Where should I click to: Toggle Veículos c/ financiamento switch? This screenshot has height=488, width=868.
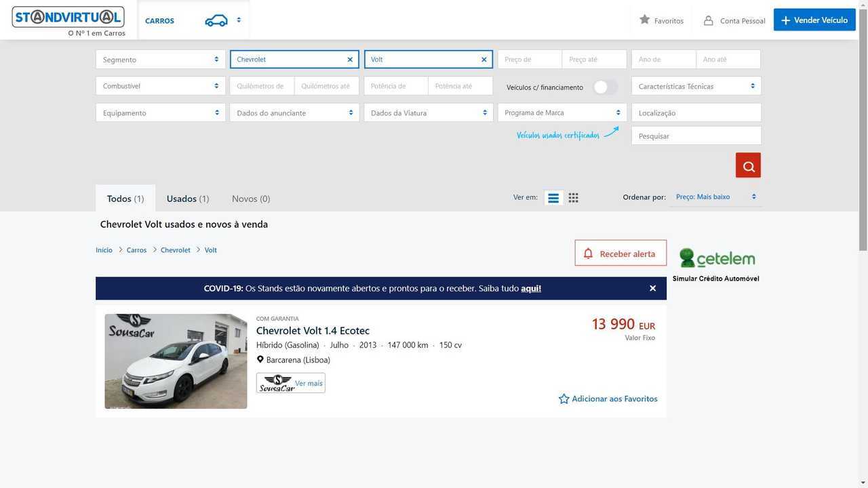605,87
